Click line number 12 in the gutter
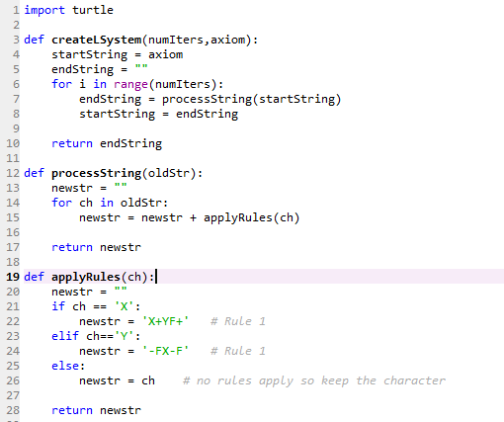Viewport: 504px width, 422px height. click(x=13, y=173)
